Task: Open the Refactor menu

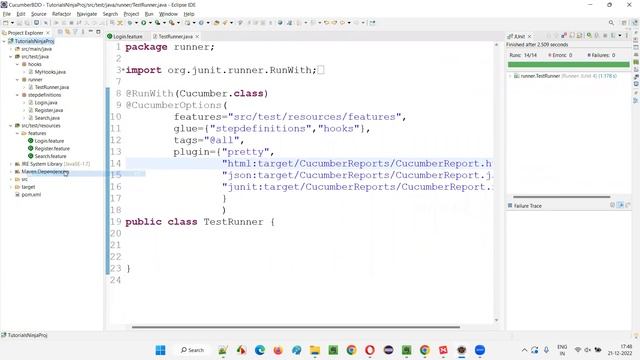Action: coord(62,14)
